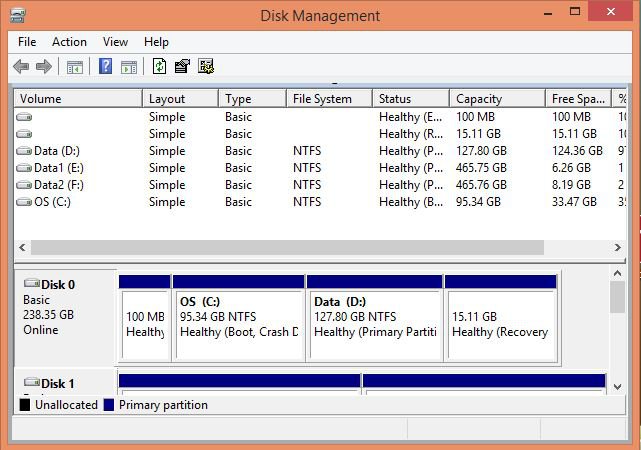Screen dimensions: 641x450
Task: Click the disk settings icon at toolbar end
Action: [x=206, y=67]
